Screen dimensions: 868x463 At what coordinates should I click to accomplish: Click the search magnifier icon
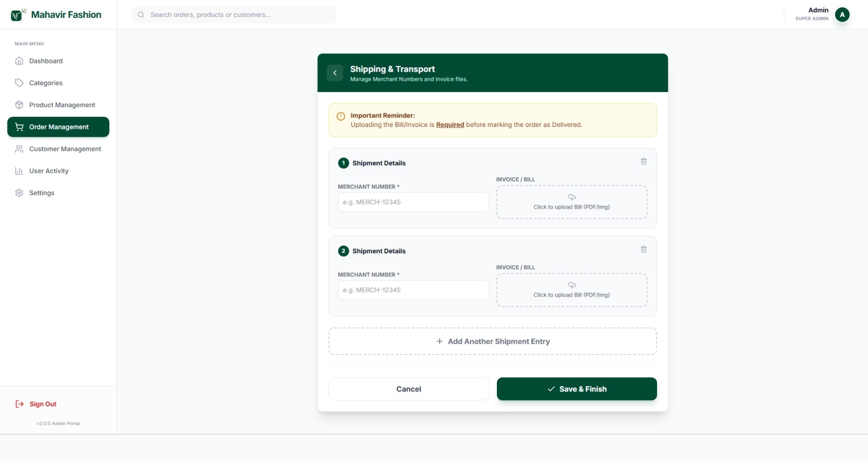[141, 15]
